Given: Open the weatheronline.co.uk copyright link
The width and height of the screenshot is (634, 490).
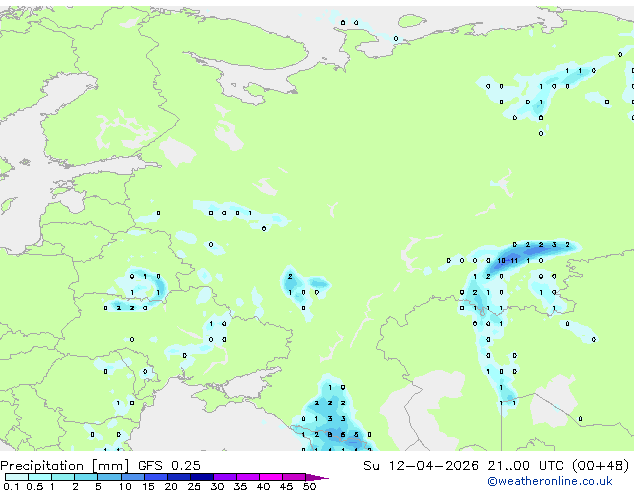Looking at the screenshot, I should point(550,481).
